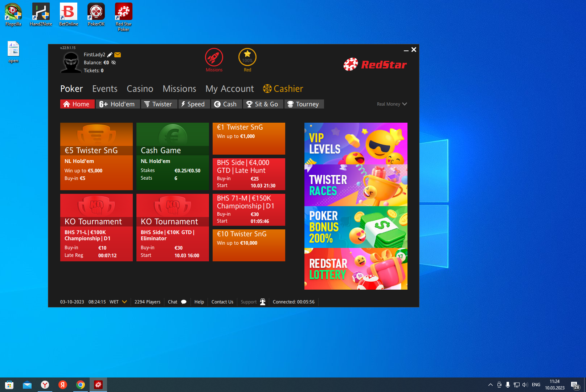586x392 pixels.
Task: Open the €5 Twister SnG tile
Action: tap(97, 156)
